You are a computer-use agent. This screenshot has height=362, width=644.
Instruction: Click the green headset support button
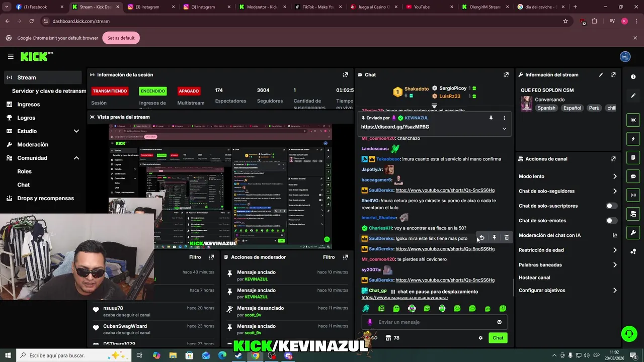[x=628, y=334]
